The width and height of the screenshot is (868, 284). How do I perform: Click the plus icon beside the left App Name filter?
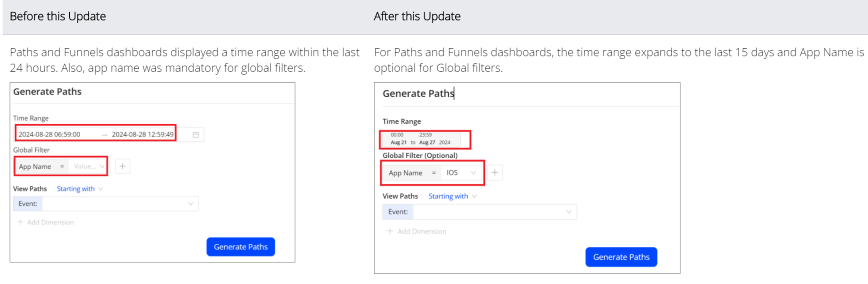(122, 166)
